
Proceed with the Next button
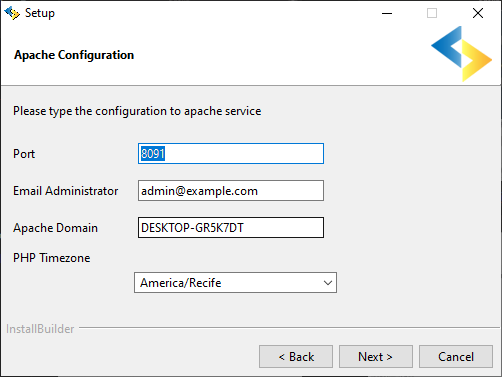pos(376,357)
